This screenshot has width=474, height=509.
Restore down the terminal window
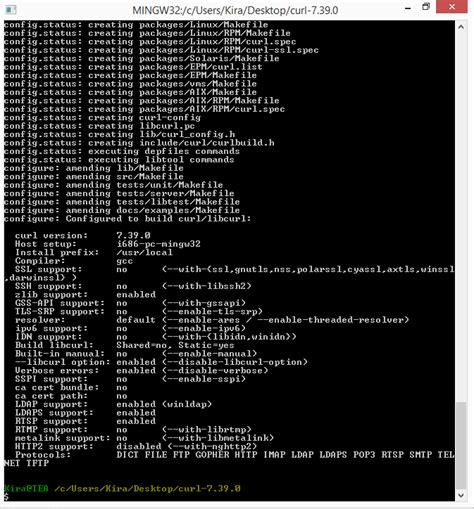(x=426, y=7)
